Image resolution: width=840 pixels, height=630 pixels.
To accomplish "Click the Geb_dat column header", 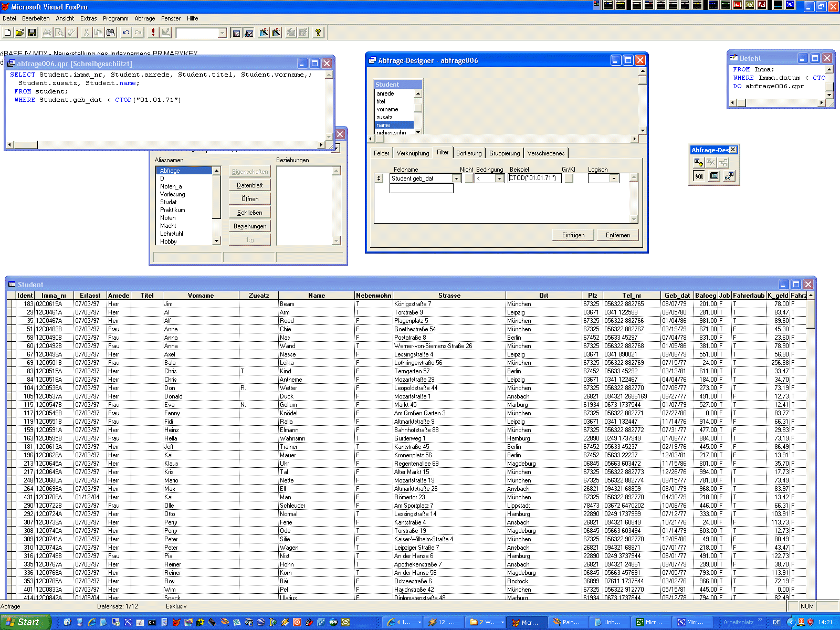I will tap(678, 296).
